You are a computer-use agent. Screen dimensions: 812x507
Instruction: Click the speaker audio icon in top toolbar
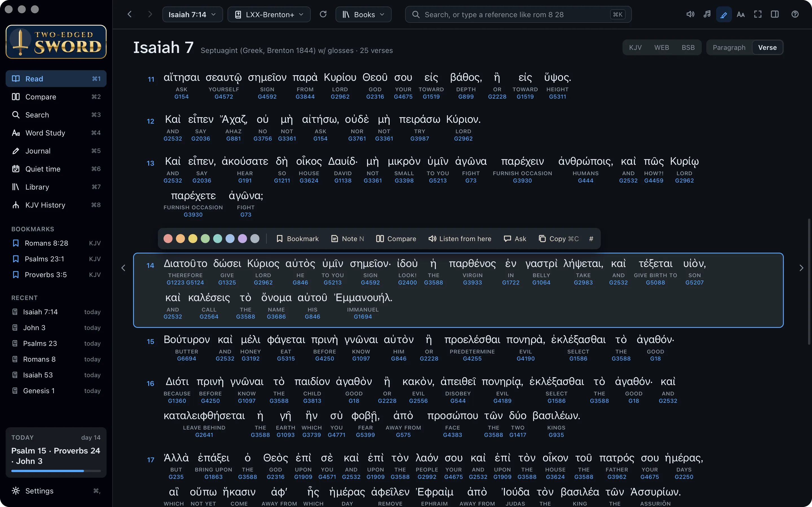point(690,14)
